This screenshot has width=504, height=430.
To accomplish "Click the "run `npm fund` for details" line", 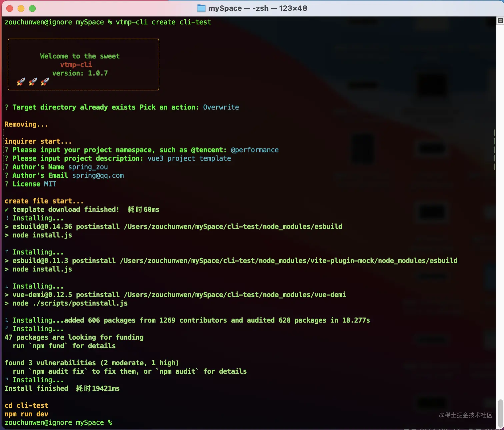I will coord(64,346).
